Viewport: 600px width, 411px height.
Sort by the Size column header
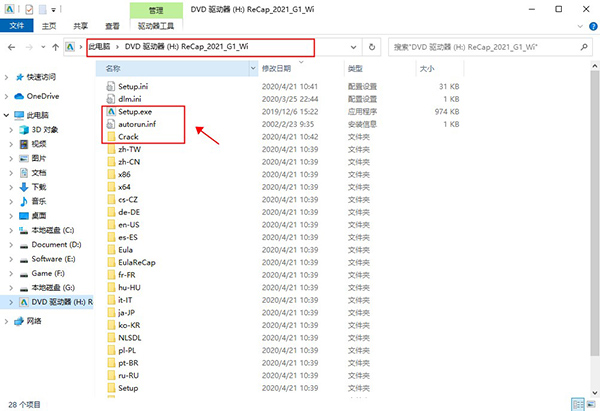pos(440,68)
